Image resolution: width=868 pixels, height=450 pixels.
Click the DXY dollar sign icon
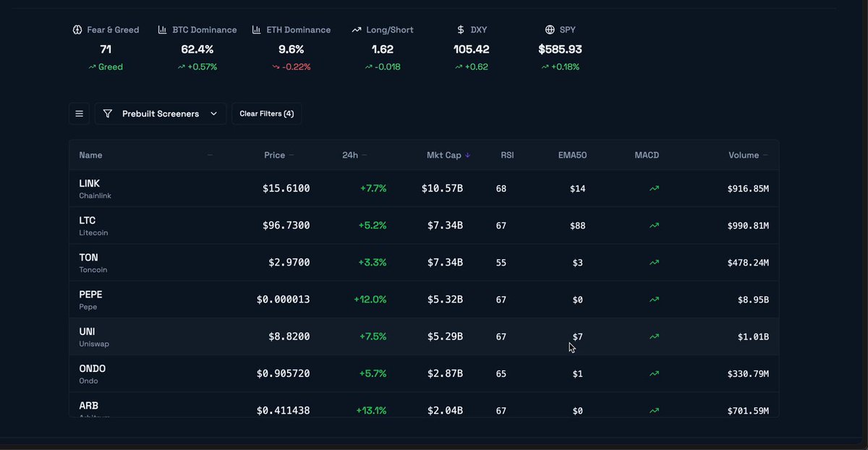coord(461,30)
